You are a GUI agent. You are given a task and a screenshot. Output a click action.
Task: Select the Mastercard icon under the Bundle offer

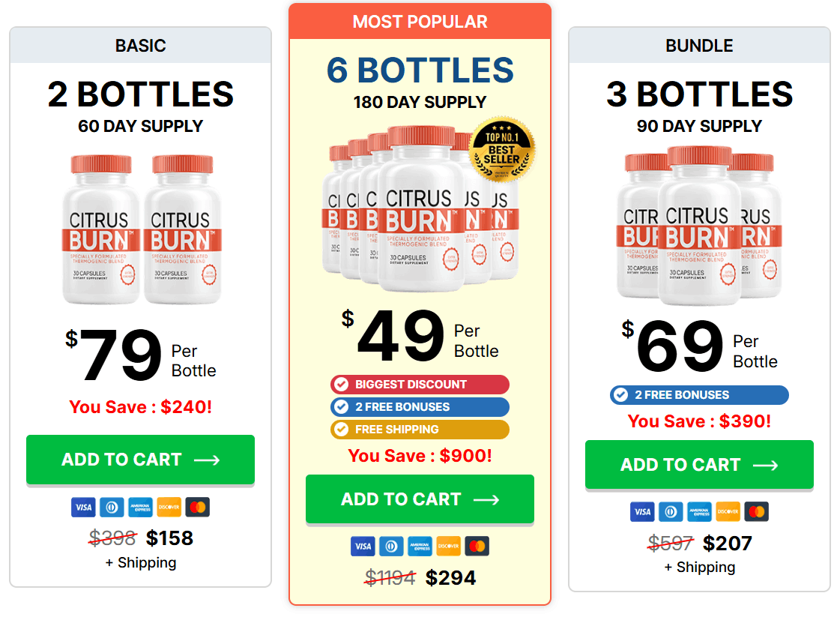coord(756,511)
